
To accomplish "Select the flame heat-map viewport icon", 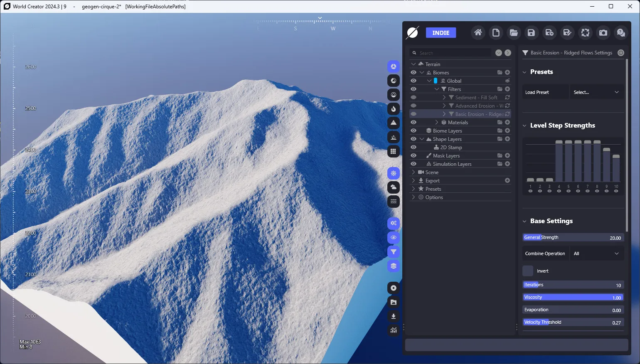I will point(394,109).
